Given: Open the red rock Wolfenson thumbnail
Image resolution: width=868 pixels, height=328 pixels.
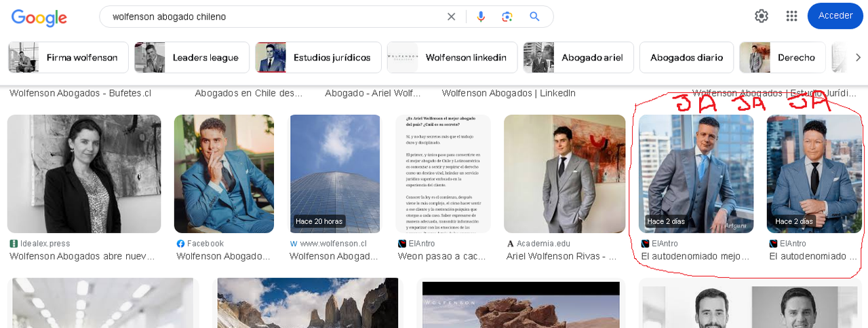Looking at the screenshot, I should [521, 305].
